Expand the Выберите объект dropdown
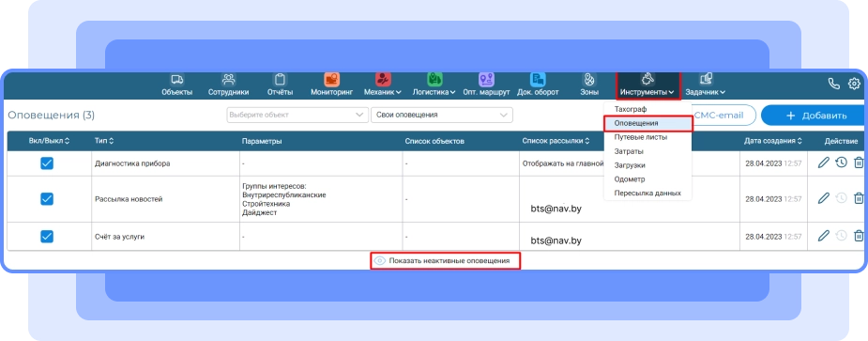The image size is (868, 341). click(x=297, y=115)
